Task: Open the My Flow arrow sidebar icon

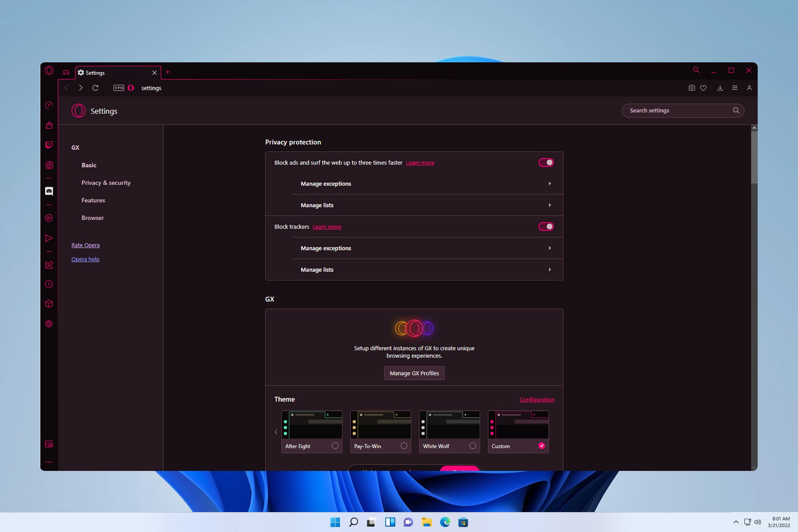Action: tap(49, 238)
